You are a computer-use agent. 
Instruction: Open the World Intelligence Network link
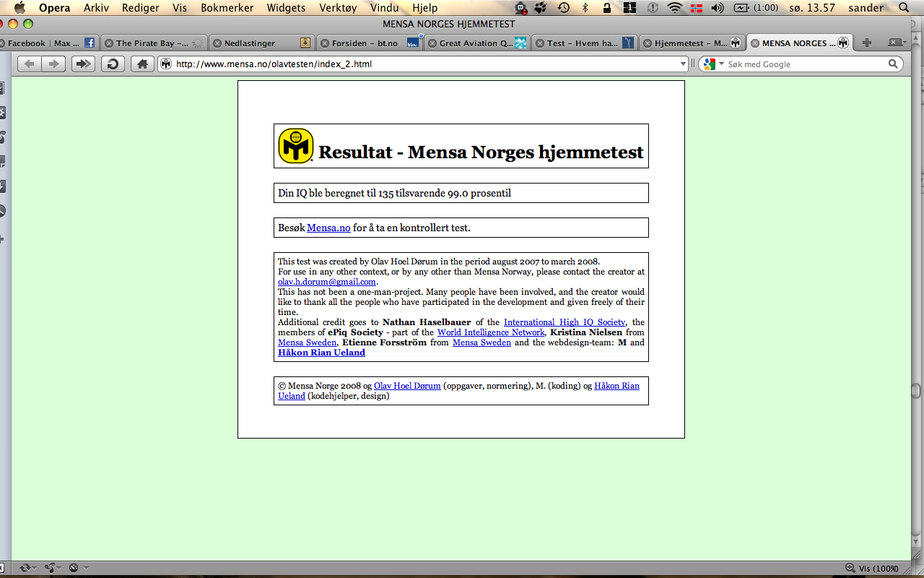coord(491,332)
